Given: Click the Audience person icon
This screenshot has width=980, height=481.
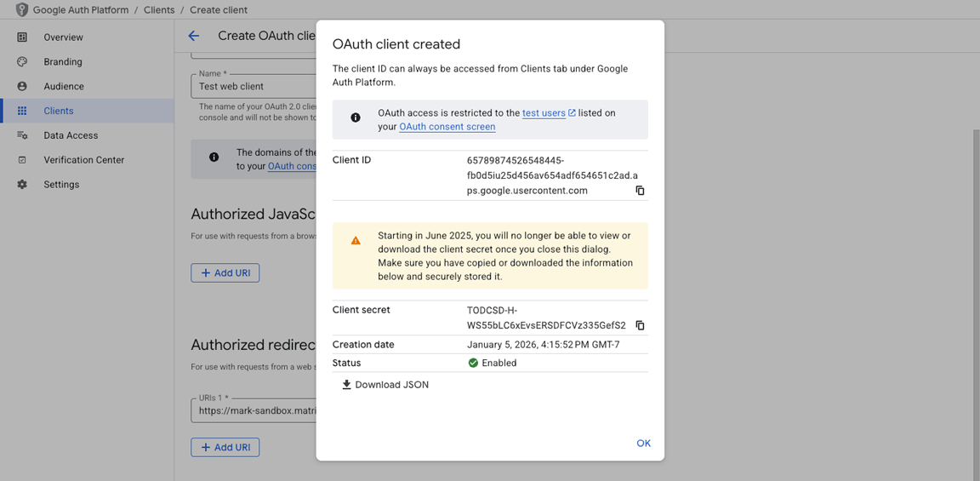Looking at the screenshot, I should click(22, 86).
